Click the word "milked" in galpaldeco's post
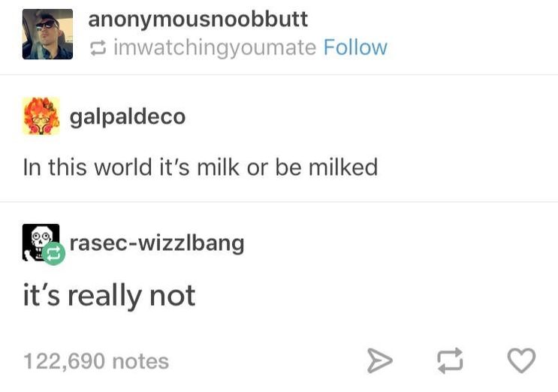558x392 pixels. click(343, 167)
